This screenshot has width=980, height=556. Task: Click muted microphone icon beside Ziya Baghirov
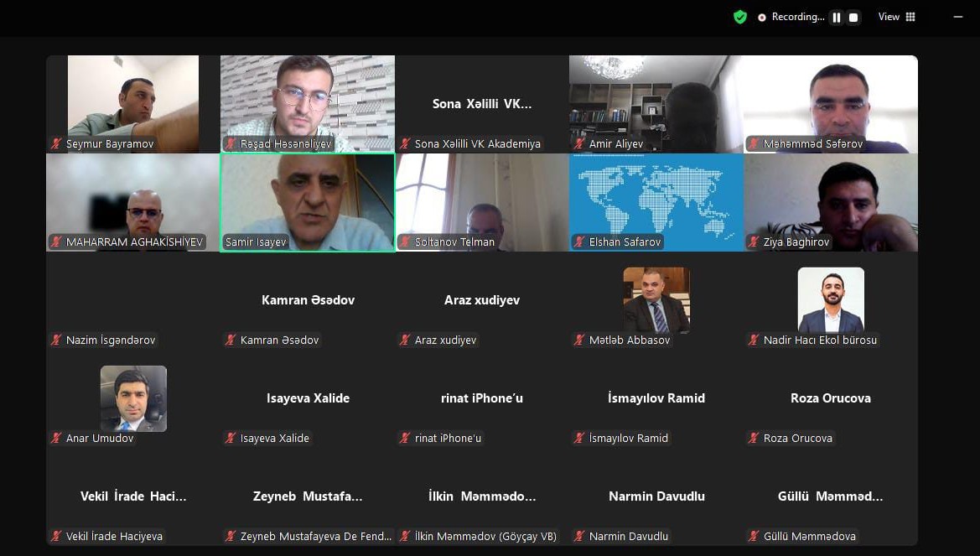coord(754,242)
